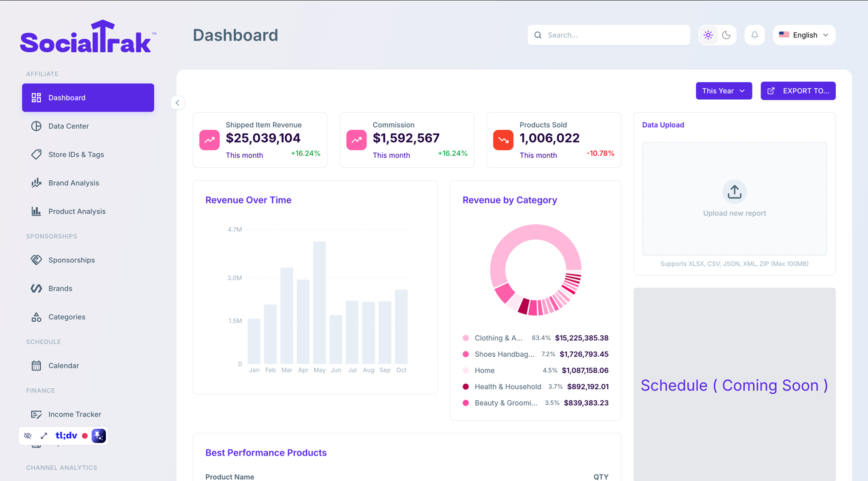Click the $1,592,567 commission value
Image resolution: width=868 pixels, height=481 pixels.
406,138
